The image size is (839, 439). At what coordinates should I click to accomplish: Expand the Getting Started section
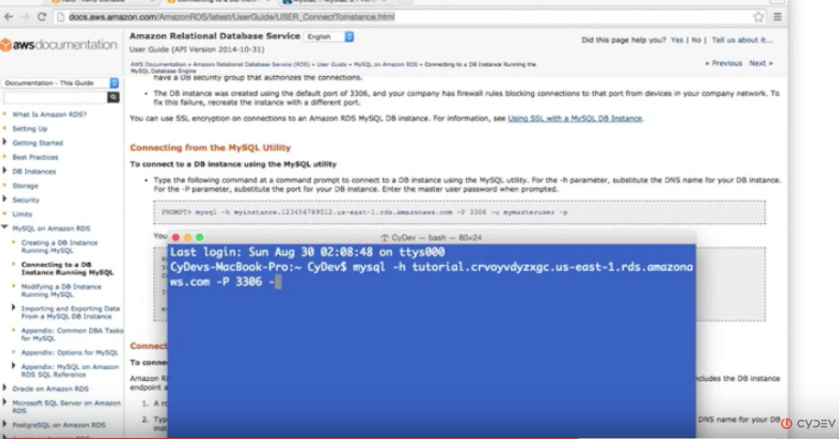pyautogui.click(x=5, y=142)
